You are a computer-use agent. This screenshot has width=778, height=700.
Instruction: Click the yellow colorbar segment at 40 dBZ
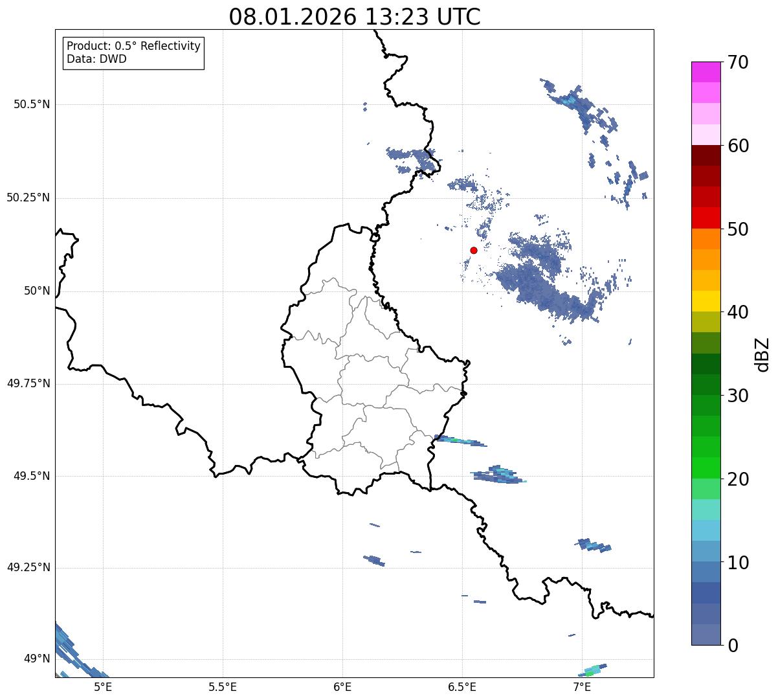[x=706, y=301]
